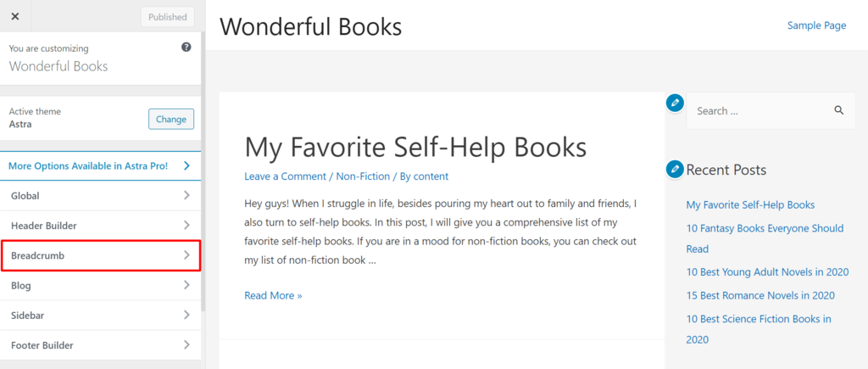Open My Favorite Self-Help Books post title
This screenshot has height=369, width=868.
click(x=415, y=147)
